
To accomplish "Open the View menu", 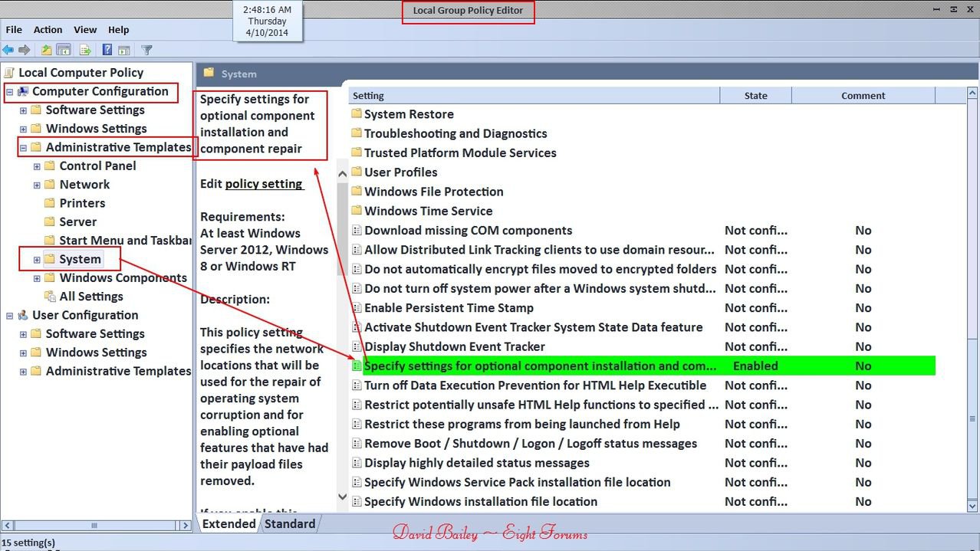I will (85, 29).
